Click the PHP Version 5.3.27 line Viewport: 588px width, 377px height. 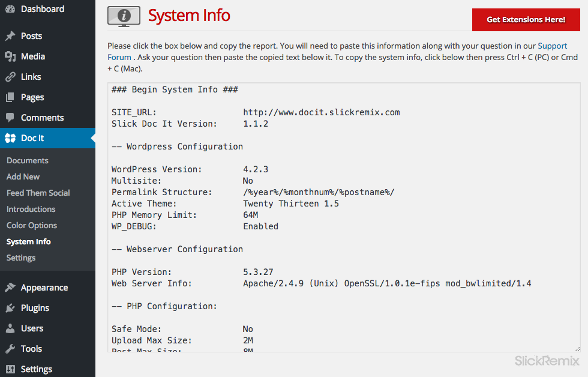193,272
